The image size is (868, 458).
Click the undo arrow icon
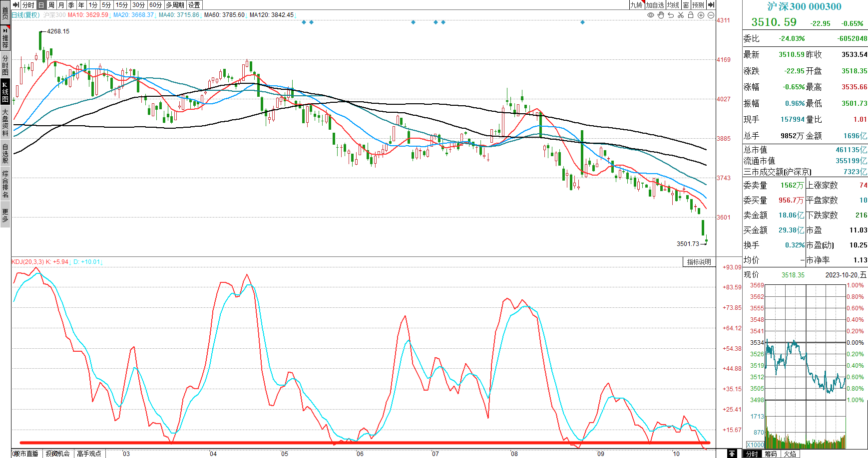[671, 15]
